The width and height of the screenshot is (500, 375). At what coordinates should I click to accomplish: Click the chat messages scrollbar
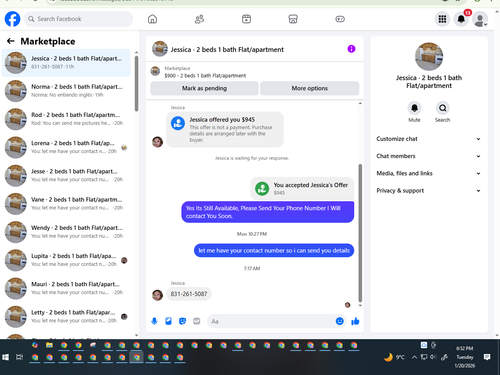click(x=360, y=232)
